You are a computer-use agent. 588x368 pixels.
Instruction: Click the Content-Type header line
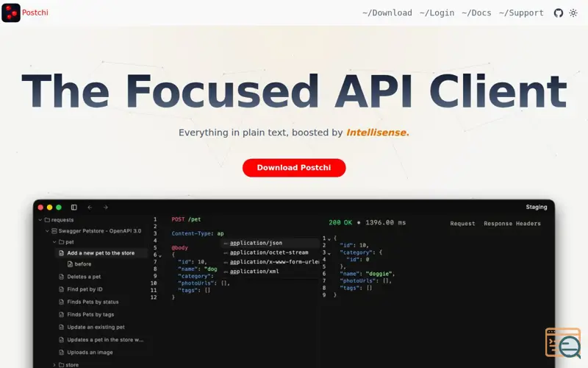click(198, 233)
